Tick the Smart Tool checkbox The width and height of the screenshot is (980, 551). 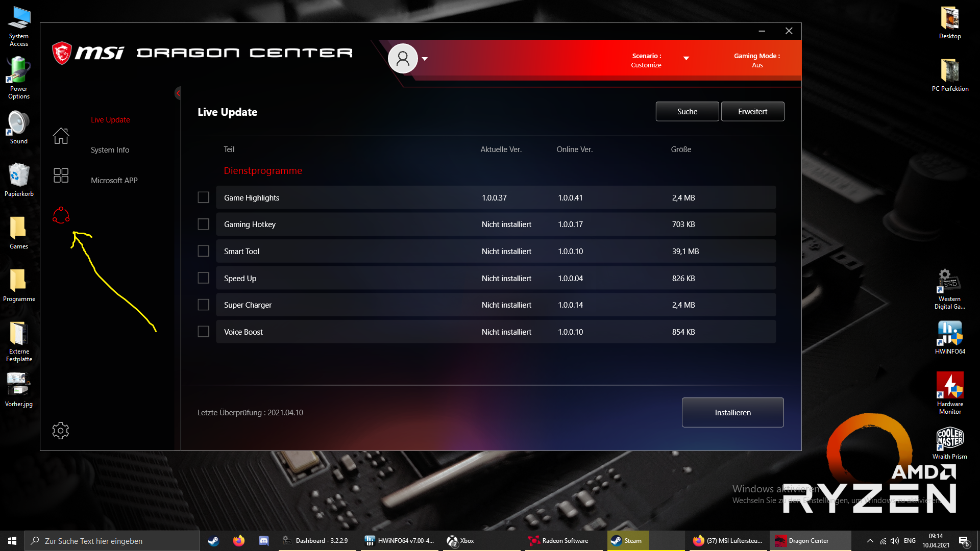click(x=203, y=251)
